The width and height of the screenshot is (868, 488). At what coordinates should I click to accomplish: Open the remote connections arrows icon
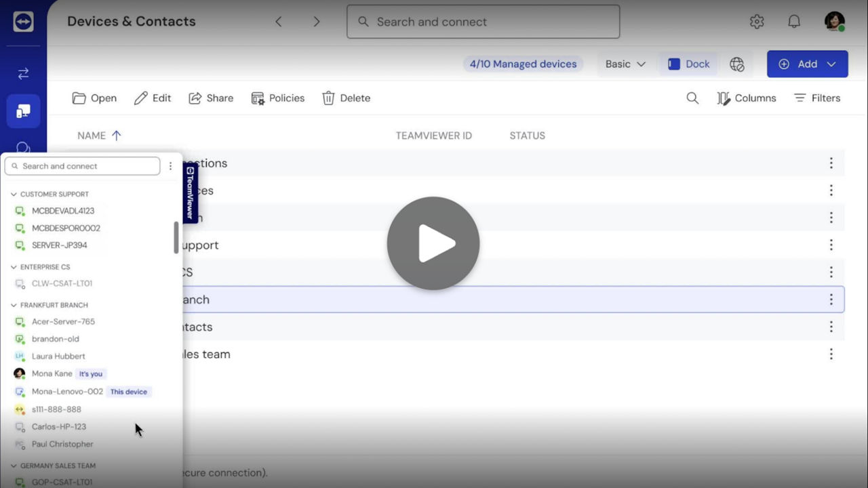(23, 73)
